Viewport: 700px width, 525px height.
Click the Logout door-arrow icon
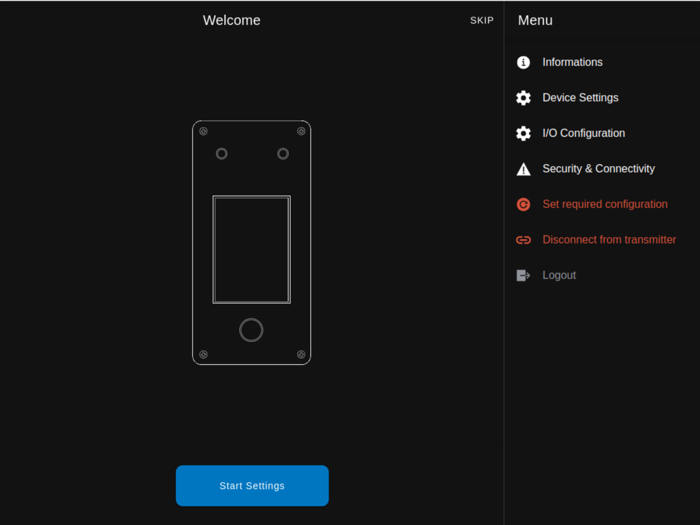[x=523, y=275]
